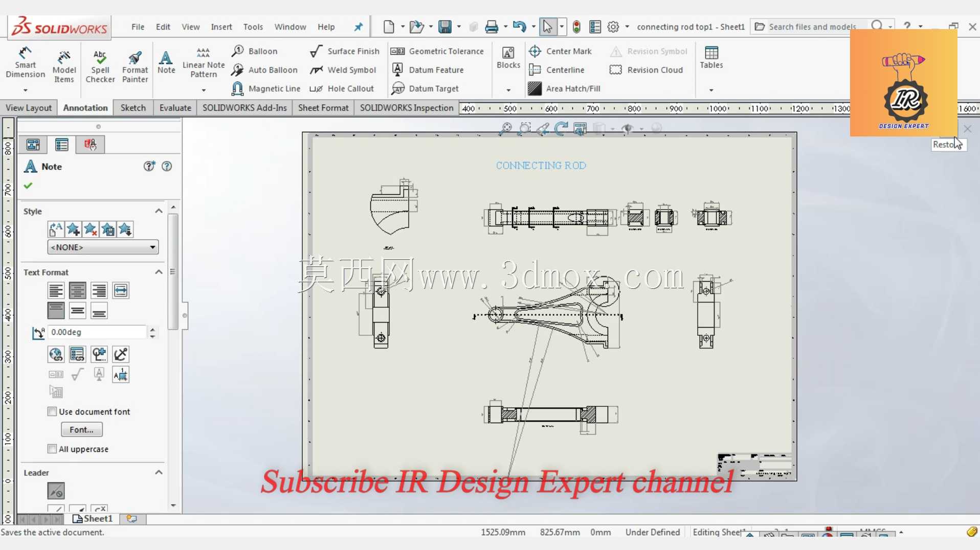Open the Options gear icon
The image size is (980, 550).
click(x=613, y=27)
